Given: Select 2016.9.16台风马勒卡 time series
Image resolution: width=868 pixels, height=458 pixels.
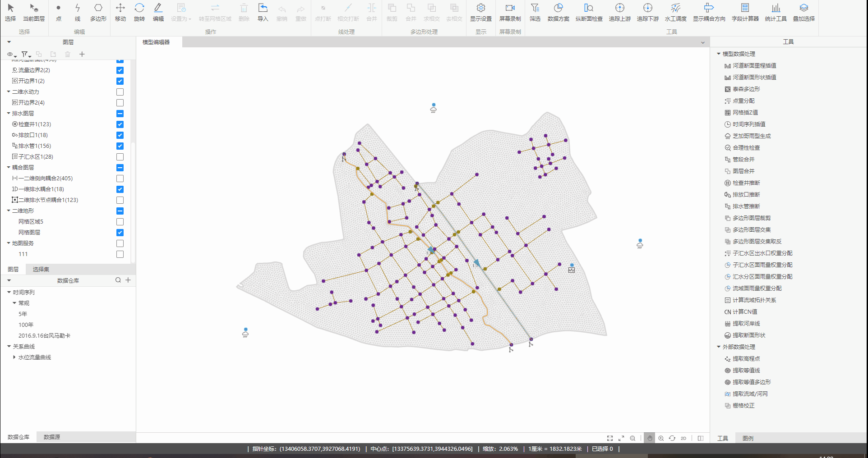Looking at the screenshot, I should pyautogui.click(x=44, y=335).
